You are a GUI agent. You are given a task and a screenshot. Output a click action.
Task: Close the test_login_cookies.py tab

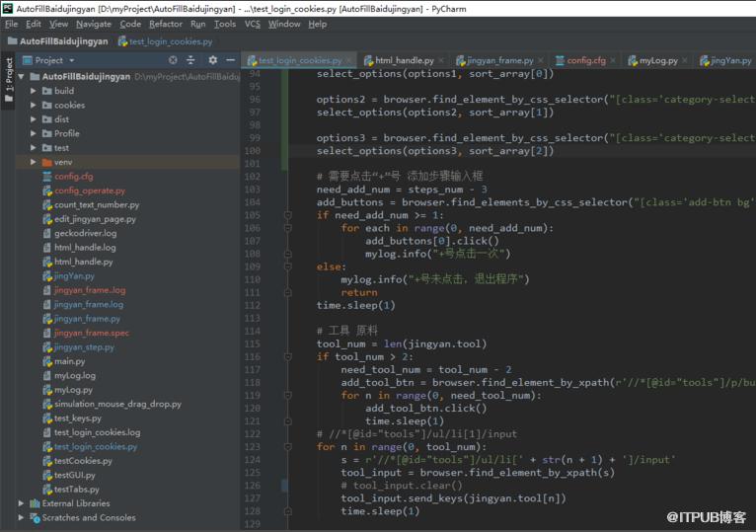coord(349,60)
